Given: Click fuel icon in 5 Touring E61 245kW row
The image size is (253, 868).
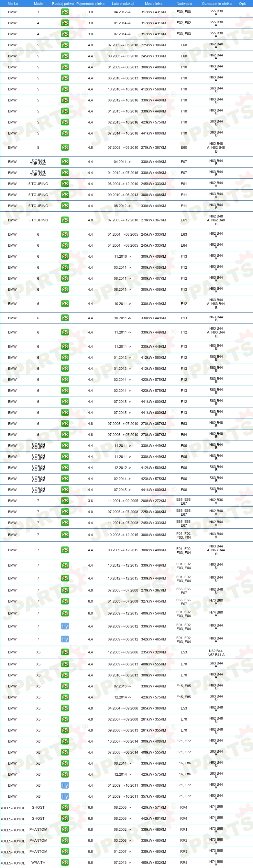Looking at the screenshot, I should click(x=65, y=184).
